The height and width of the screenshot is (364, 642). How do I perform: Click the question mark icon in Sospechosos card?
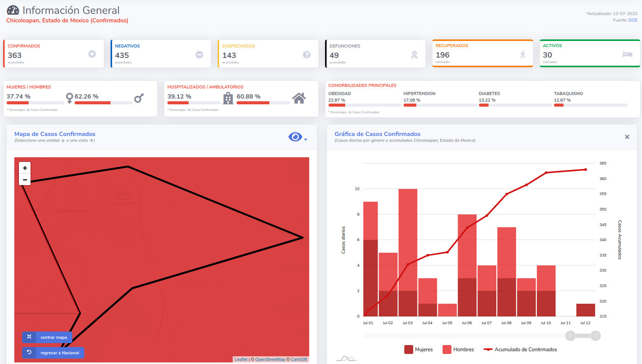[x=307, y=54]
